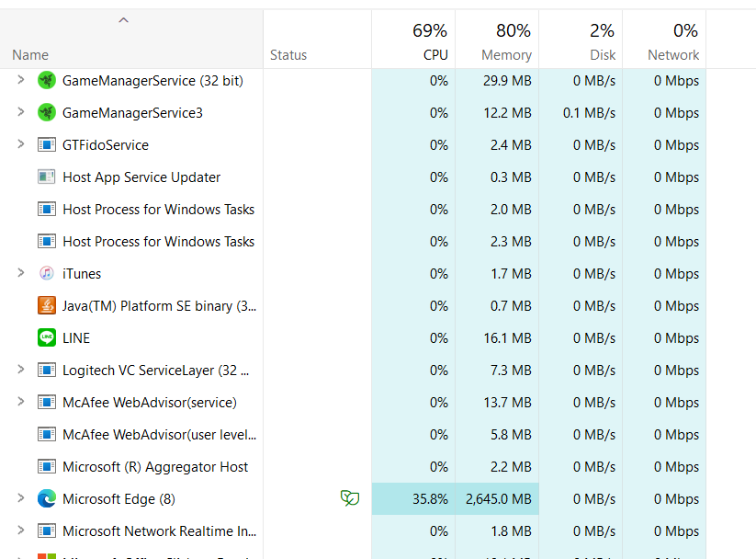Expand the GTFidoService process entry

pyautogui.click(x=21, y=145)
